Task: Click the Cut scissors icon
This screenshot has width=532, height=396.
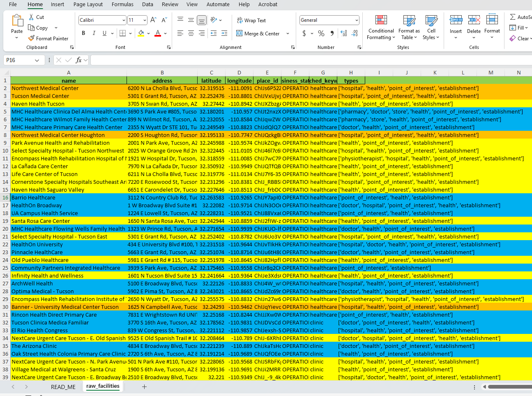Action: (x=32, y=17)
